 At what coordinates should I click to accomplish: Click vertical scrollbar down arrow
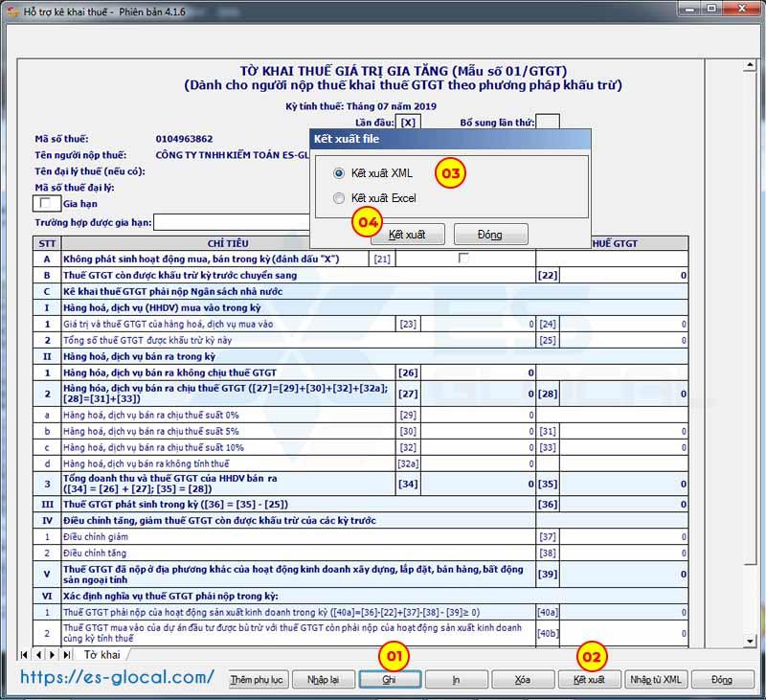[750, 641]
